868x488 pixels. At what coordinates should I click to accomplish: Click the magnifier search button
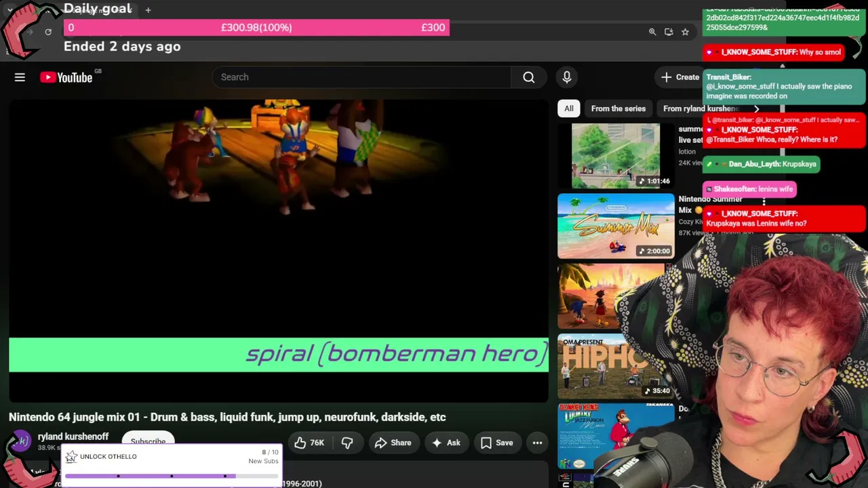[529, 77]
